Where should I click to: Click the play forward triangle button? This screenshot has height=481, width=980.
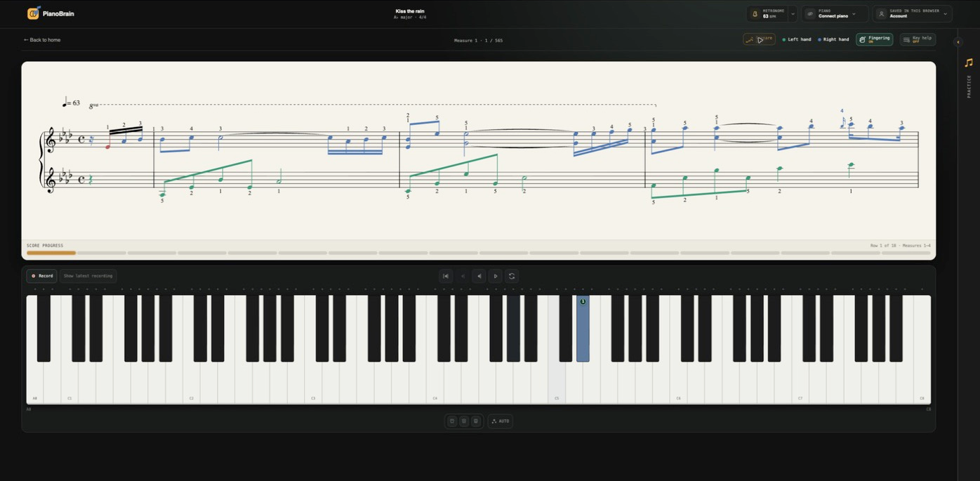tap(496, 276)
